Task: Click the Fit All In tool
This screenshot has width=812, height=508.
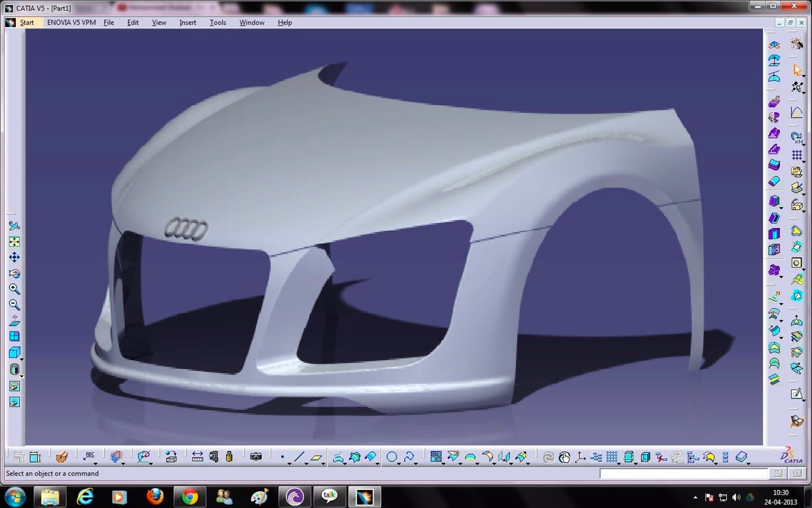Action: tap(14, 242)
